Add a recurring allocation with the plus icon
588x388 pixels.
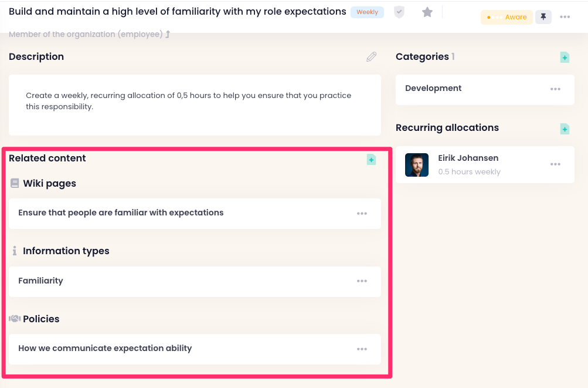565,129
